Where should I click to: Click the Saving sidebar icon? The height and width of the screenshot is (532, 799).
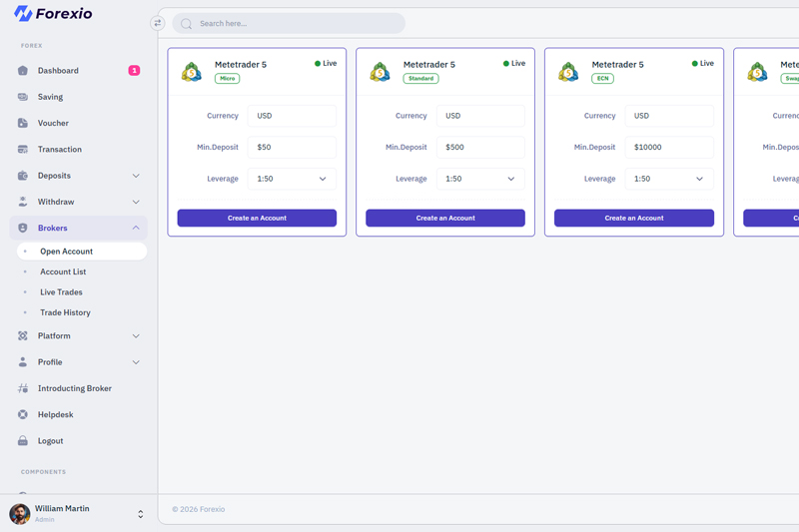coord(23,97)
